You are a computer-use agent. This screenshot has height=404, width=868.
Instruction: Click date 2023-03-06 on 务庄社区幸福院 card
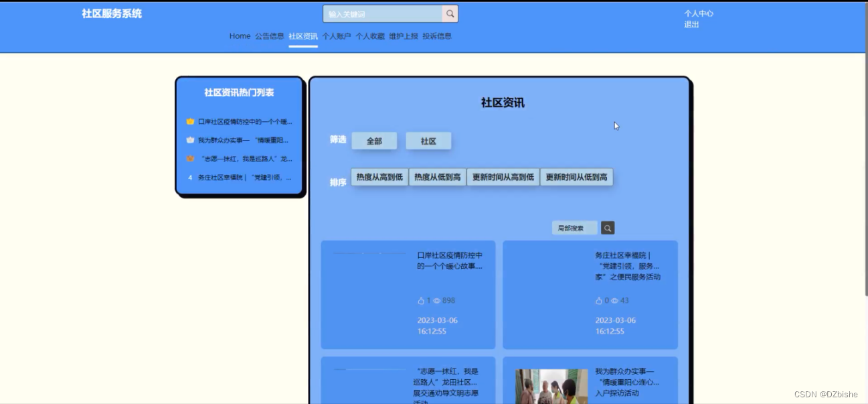616,326
